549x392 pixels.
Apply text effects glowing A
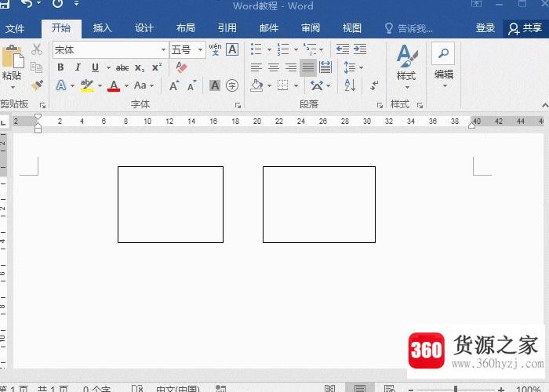[61, 85]
